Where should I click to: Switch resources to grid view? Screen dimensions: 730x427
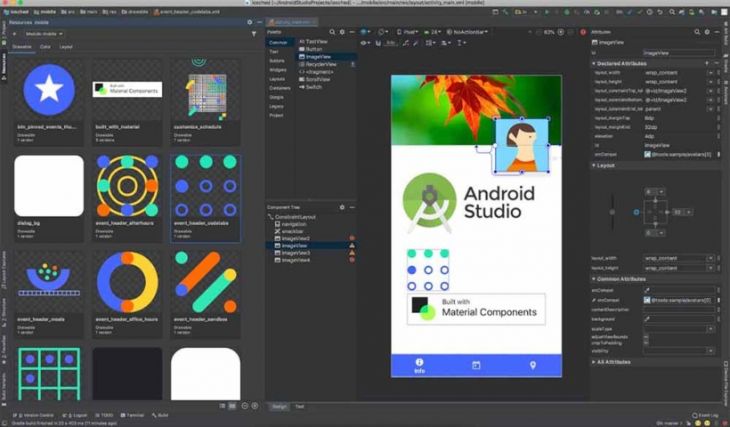click(232, 406)
